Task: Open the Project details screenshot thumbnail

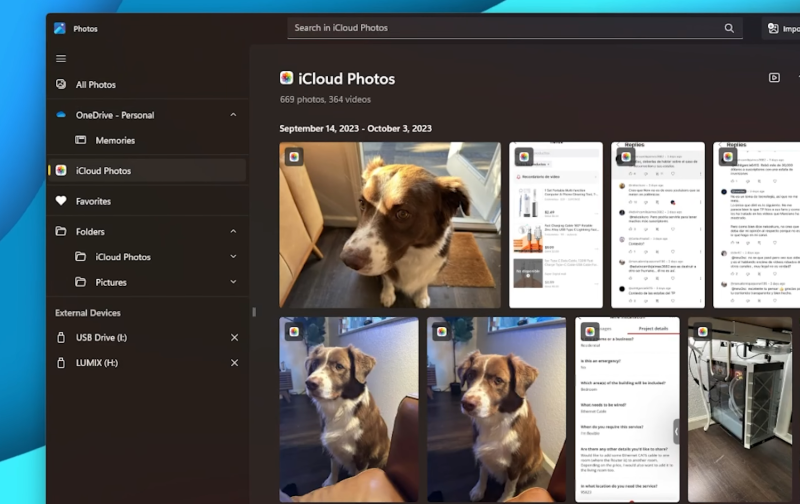Action: (x=627, y=410)
